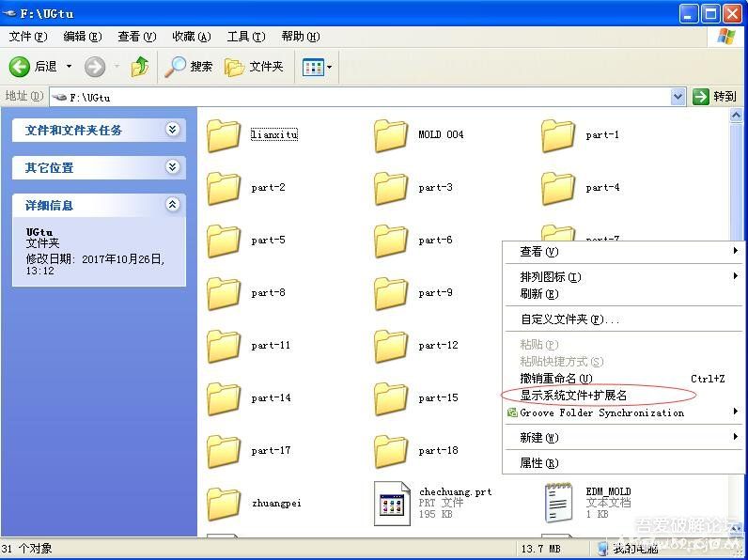Click the Back arrow toolbar icon
This screenshot has width=748, height=560.
21,67
